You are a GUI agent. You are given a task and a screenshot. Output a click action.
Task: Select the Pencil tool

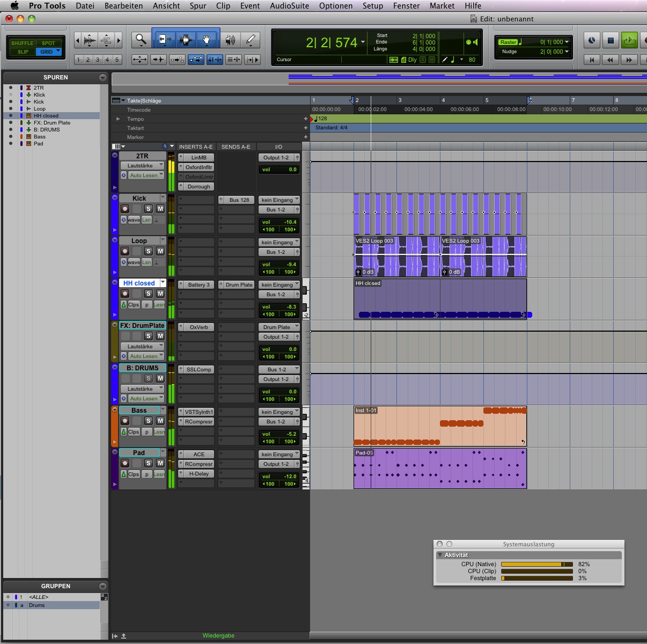250,40
